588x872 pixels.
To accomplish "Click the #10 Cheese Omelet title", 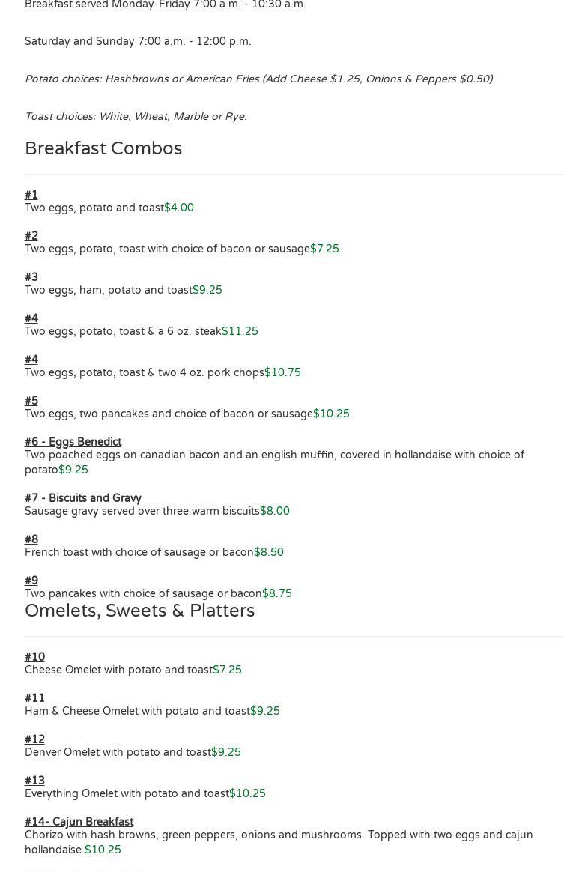I will (34, 657).
